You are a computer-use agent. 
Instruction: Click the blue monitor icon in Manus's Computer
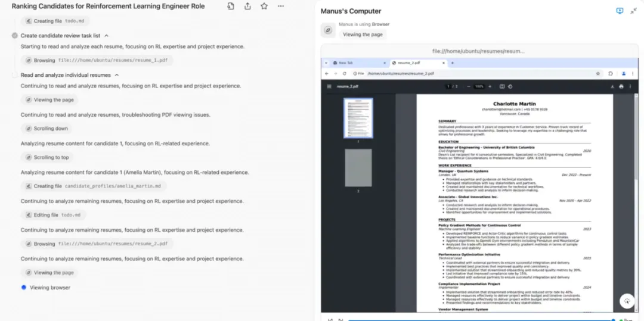click(620, 11)
